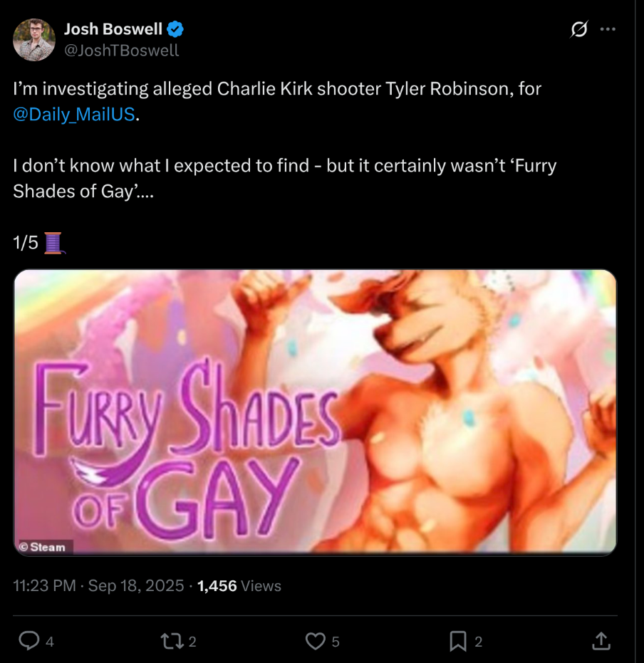The height and width of the screenshot is (663, 644).
Task: Open the @JoshTBoswell handle link
Action: (x=121, y=50)
